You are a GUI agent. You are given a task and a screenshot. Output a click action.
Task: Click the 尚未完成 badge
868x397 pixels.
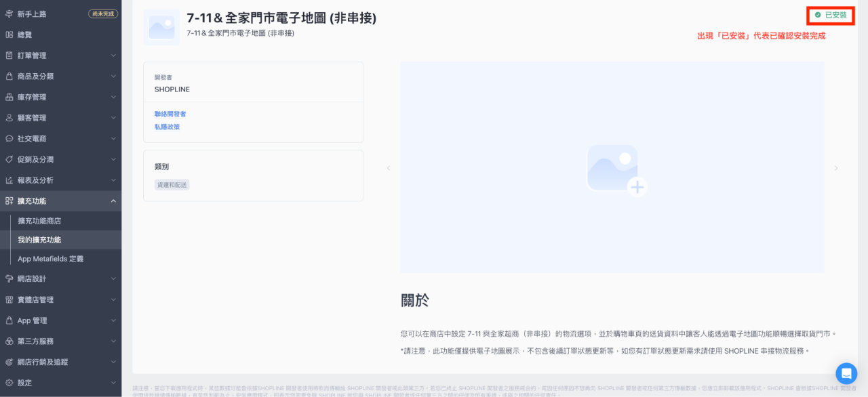tap(103, 14)
